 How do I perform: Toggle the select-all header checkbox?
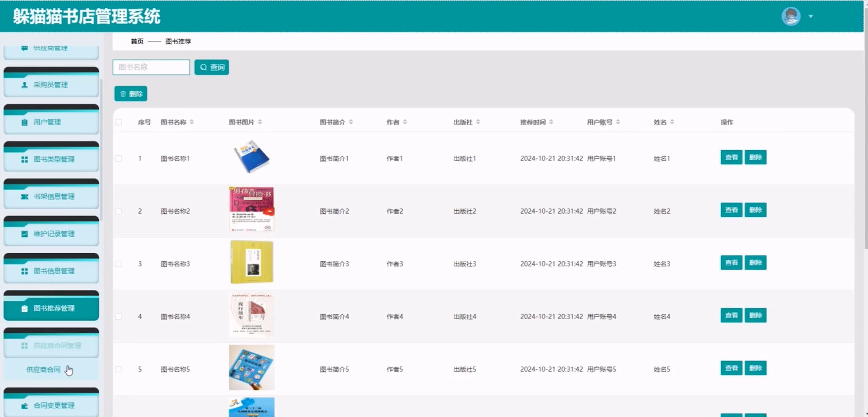click(119, 122)
